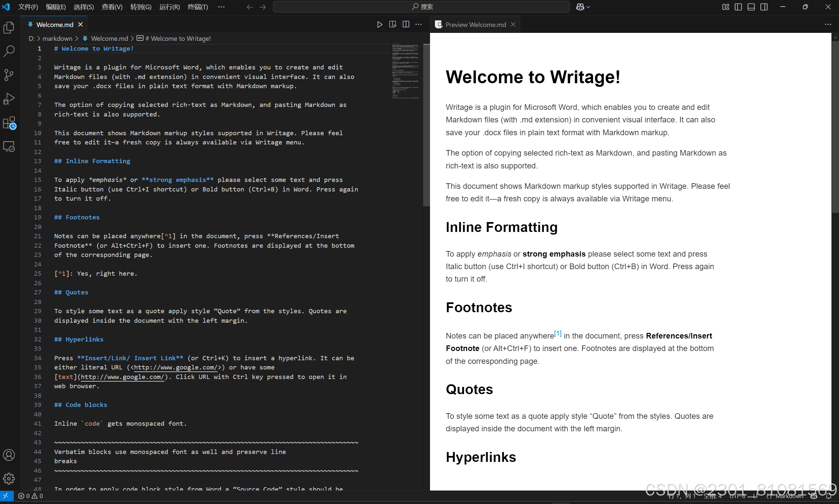The image size is (839, 504).
Task: Toggle the bottom panel visibility
Action: coord(751,7)
